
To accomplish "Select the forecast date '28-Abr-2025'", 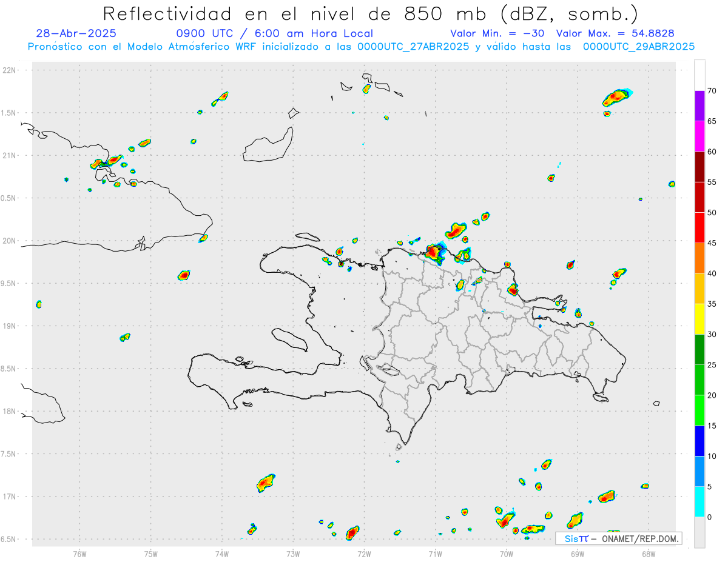I will click(x=76, y=33).
